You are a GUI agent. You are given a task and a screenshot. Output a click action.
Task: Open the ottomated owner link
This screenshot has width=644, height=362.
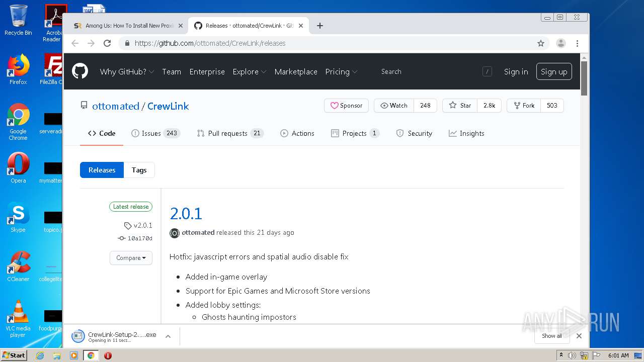click(x=116, y=106)
